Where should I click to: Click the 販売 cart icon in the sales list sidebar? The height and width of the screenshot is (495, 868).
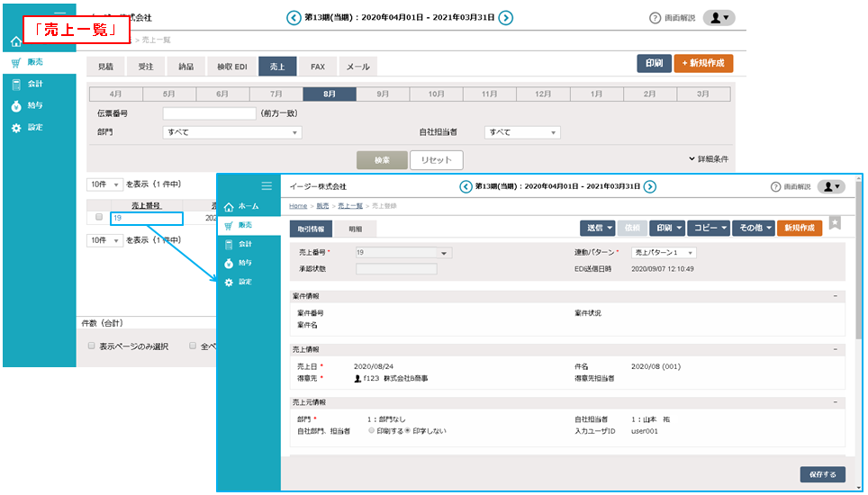16,63
